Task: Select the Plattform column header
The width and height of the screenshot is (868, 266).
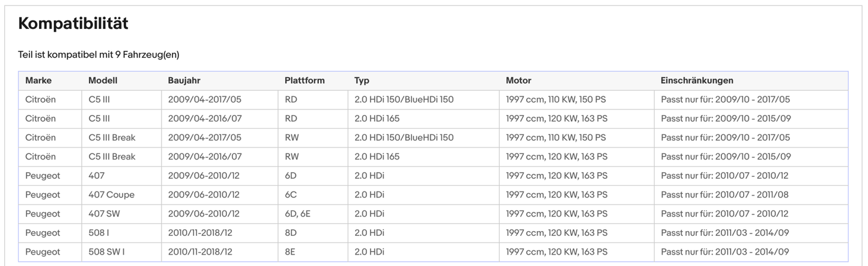Action: coord(305,81)
